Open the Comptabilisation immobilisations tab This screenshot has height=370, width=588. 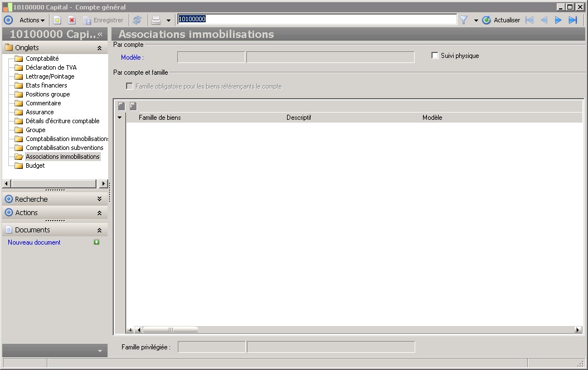[x=67, y=139]
